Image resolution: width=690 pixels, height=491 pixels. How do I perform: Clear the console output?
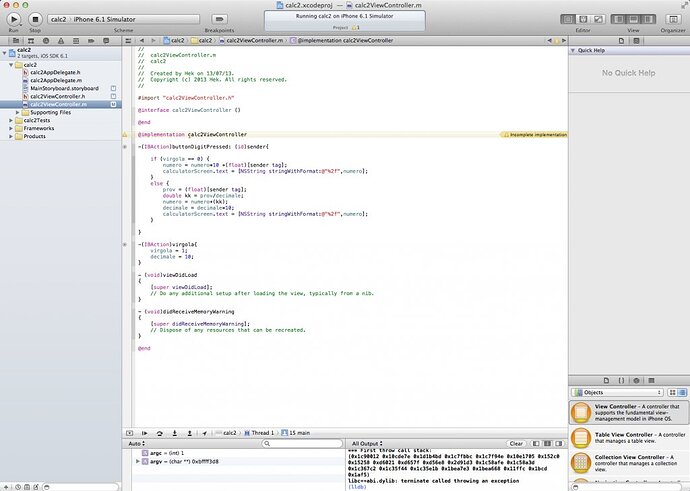tap(516, 443)
